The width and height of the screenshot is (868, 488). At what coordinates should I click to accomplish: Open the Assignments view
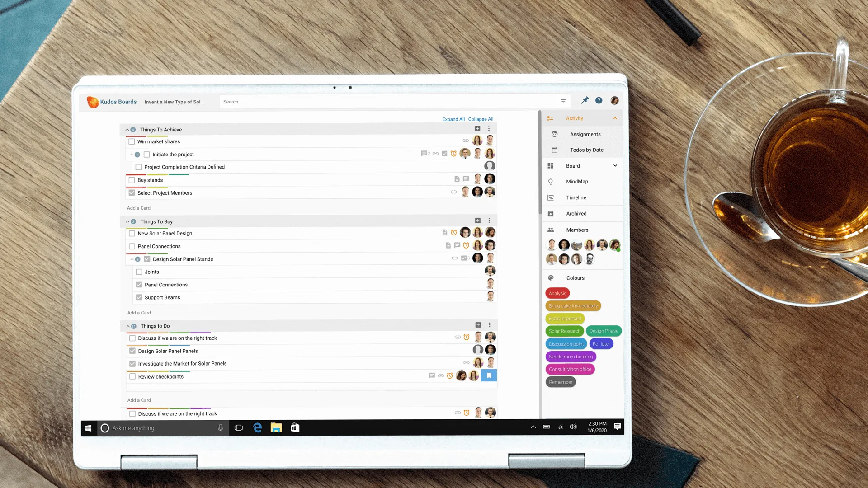click(585, 134)
